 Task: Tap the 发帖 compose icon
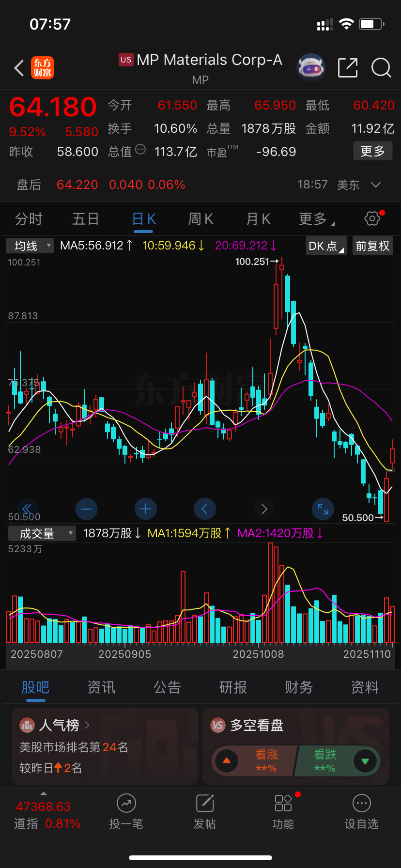[x=205, y=803]
